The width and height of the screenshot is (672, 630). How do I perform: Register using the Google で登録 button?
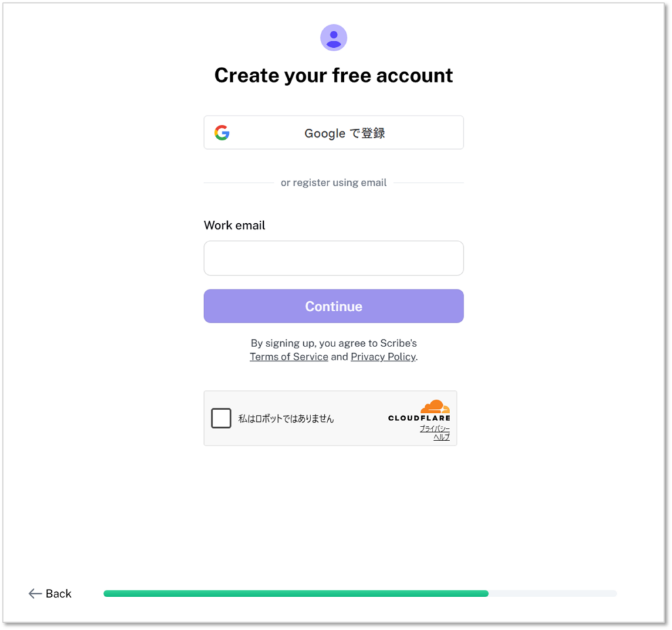point(333,133)
